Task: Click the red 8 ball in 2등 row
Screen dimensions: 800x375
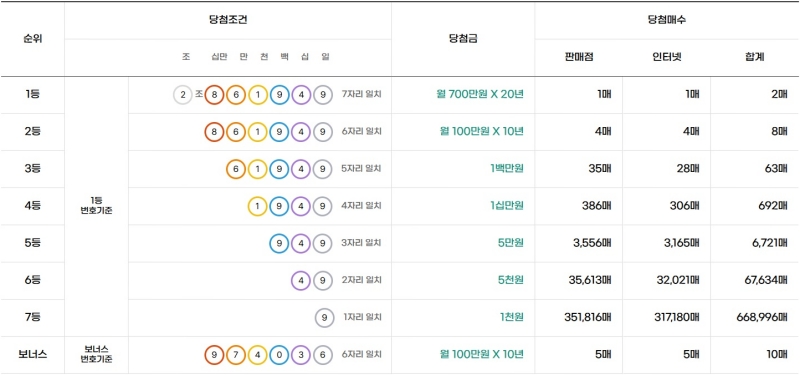Action: (x=214, y=132)
